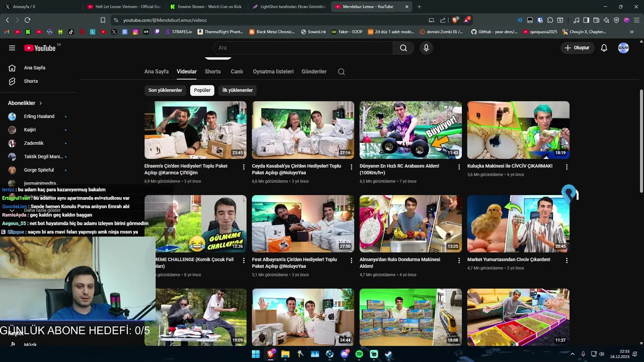Open Leo AI sparkle icon
Screen dimensions: 644x362
tap(606, 20)
